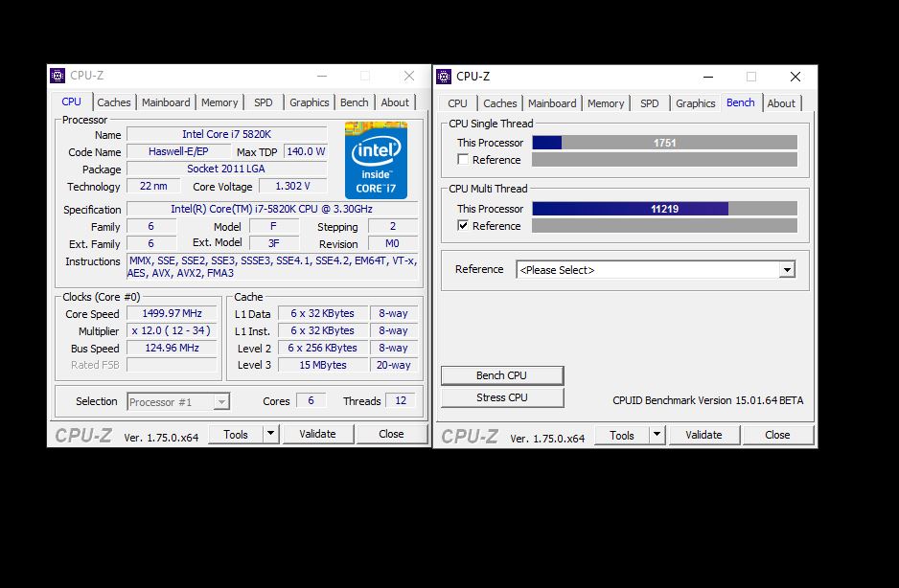899x588 pixels.
Task: Click the Specification field i7-5820K CPU @ 3.30GHz
Action: tap(272, 209)
